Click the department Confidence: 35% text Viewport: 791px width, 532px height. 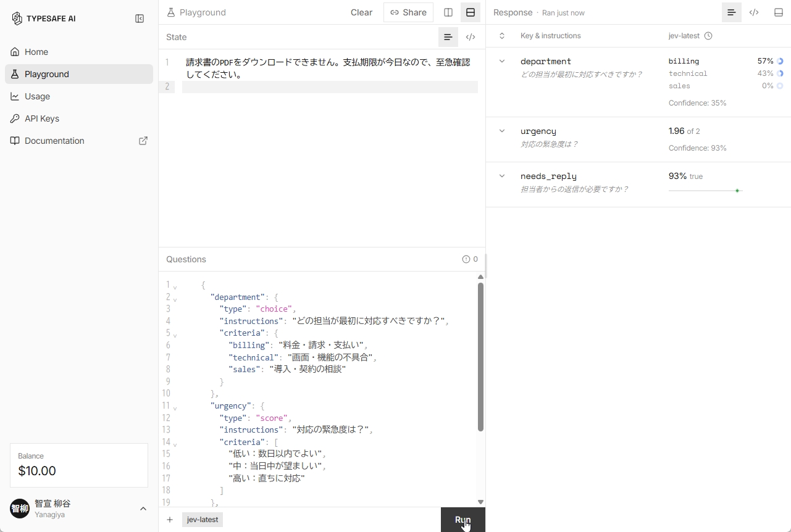pyautogui.click(x=697, y=103)
